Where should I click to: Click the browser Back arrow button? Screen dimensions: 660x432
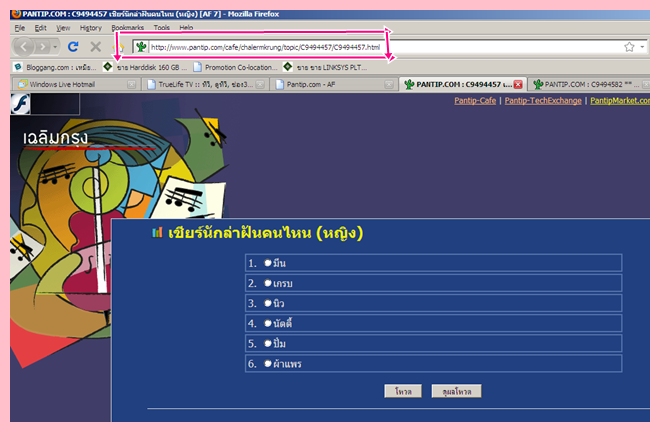24,47
